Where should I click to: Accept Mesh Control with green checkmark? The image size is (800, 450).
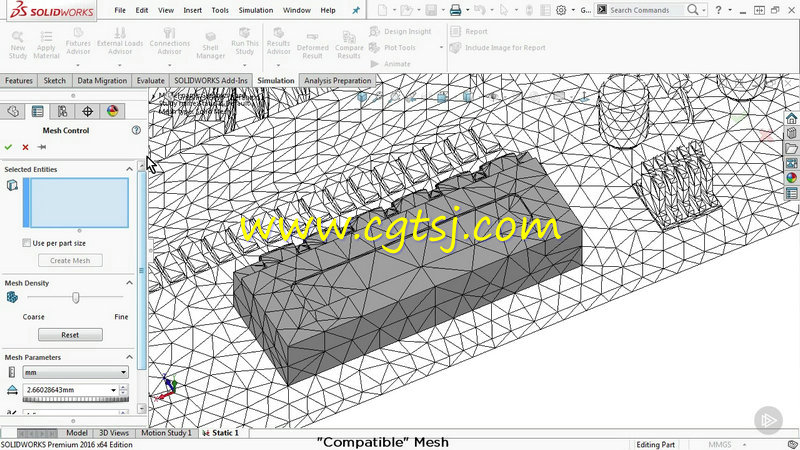[8, 147]
